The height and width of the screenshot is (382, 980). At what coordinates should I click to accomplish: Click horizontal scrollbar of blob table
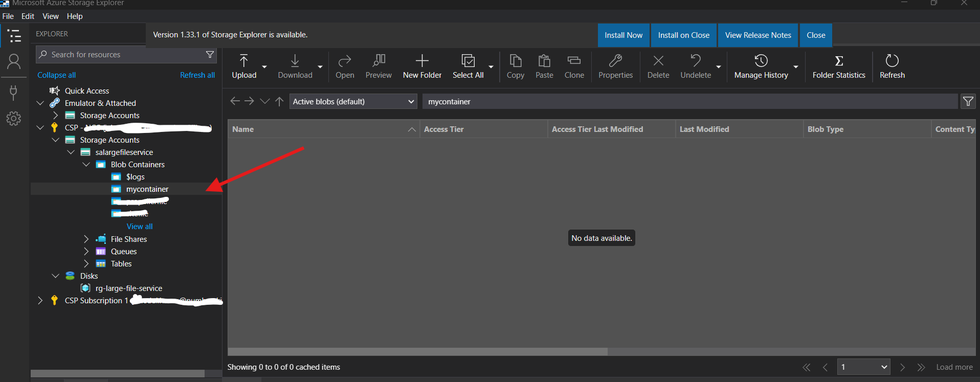417,351
